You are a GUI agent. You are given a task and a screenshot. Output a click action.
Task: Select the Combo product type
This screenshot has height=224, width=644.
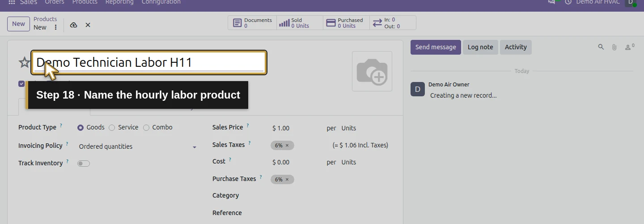pyautogui.click(x=146, y=128)
